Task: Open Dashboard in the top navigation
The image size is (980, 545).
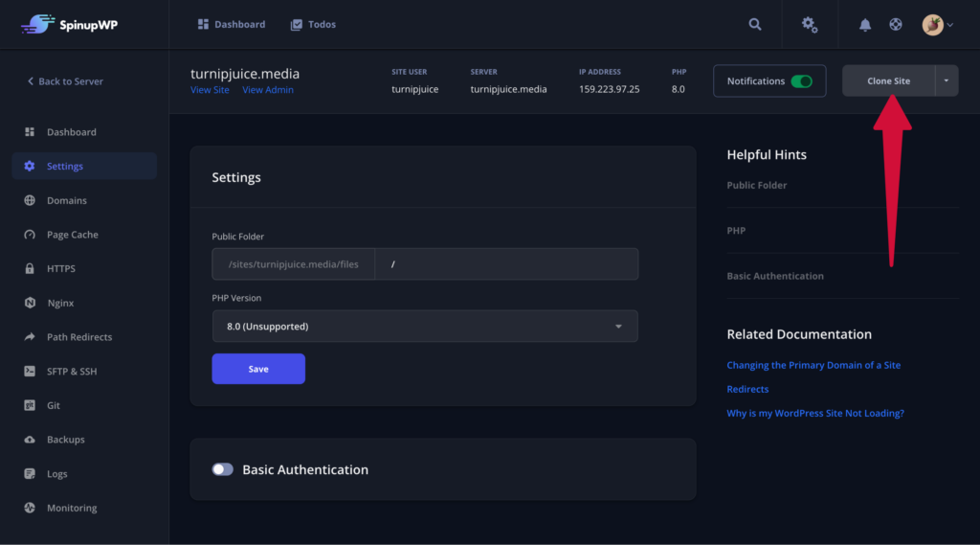Action: (232, 24)
